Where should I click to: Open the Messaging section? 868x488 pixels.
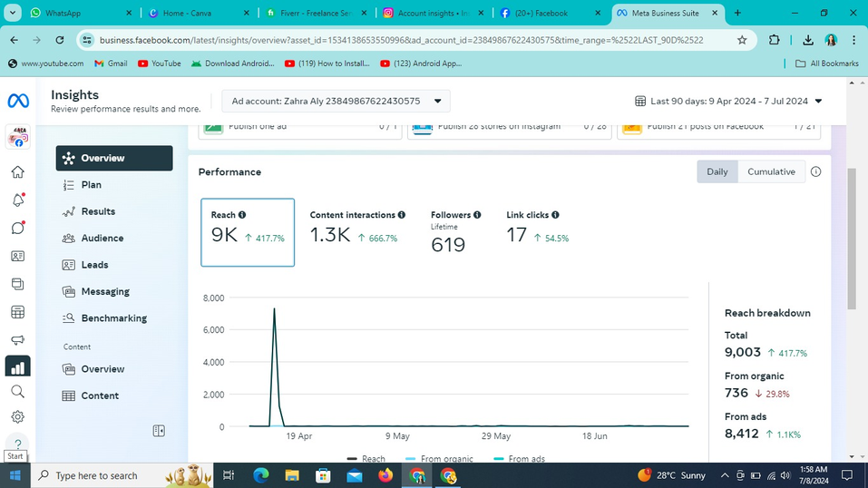pyautogui.click(x=114, y=291)
